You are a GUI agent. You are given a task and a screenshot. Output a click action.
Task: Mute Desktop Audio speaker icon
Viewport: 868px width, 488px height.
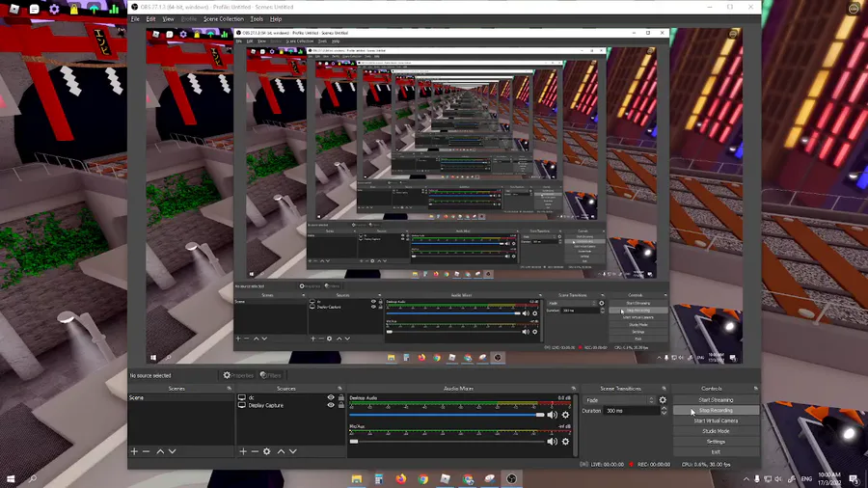(552, 415)
